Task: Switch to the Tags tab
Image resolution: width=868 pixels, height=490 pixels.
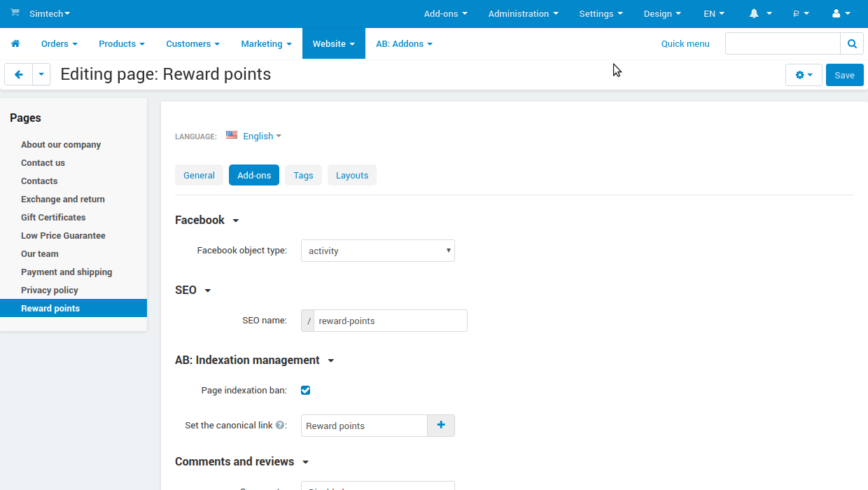Action: [x=303, y=175]
